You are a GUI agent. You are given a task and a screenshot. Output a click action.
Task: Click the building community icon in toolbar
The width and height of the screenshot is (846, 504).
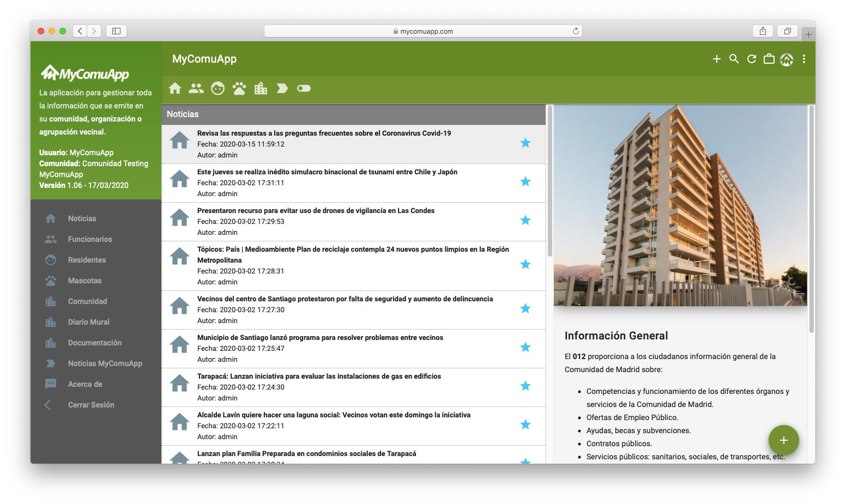click(x=261, y=88)
